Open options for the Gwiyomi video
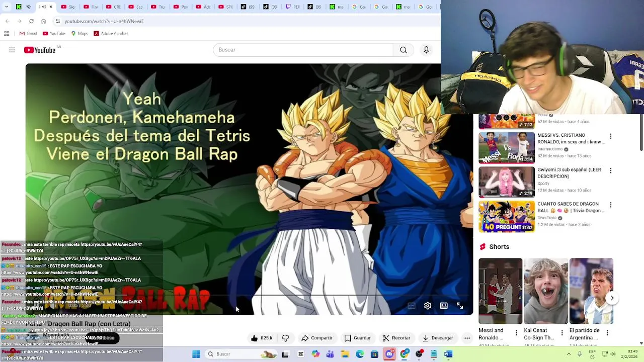Viewport: 644px width, 362px height. click(x=611, y=171)
